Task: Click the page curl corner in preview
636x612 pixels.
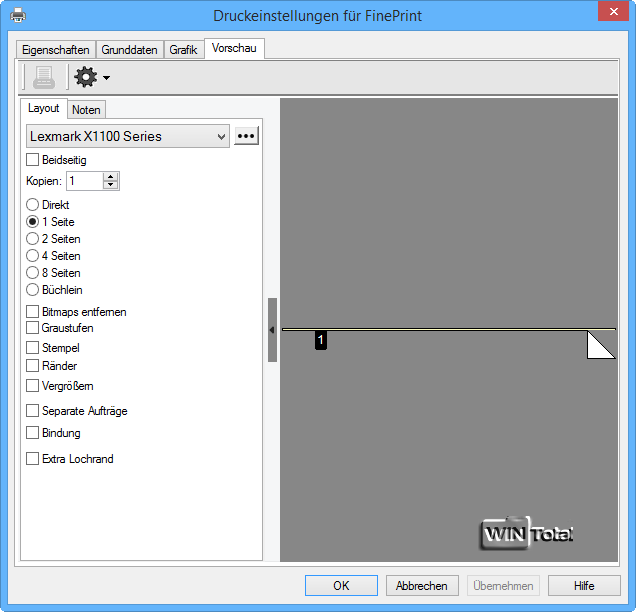Action: (601, 345)
